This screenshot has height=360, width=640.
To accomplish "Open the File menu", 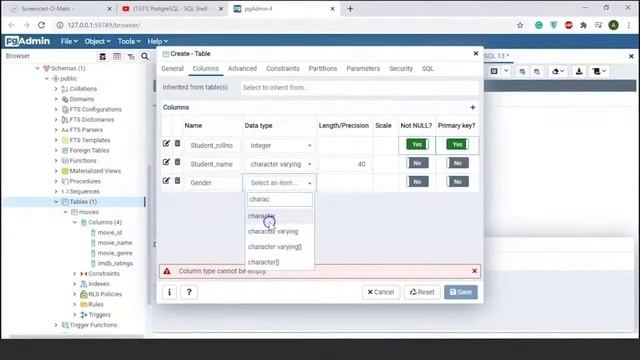I will [x=69, y=42].
